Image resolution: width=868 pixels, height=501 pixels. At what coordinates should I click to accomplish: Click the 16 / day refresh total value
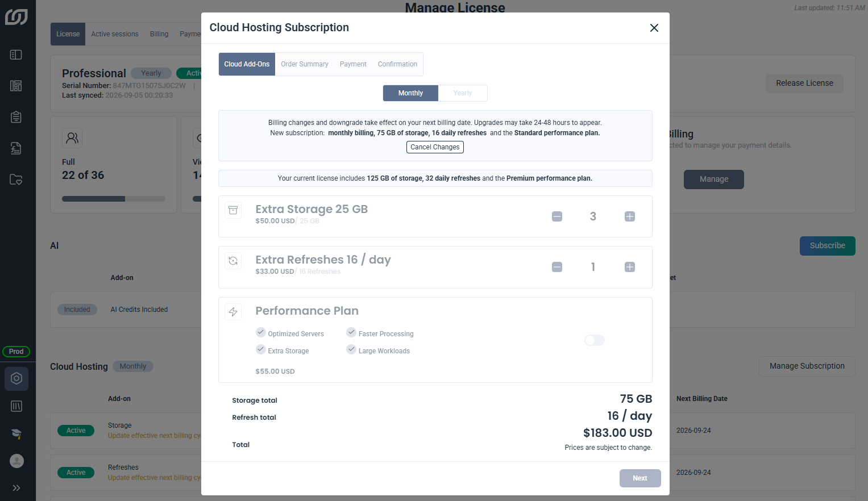pyautogui.click(x=629, y=416)
